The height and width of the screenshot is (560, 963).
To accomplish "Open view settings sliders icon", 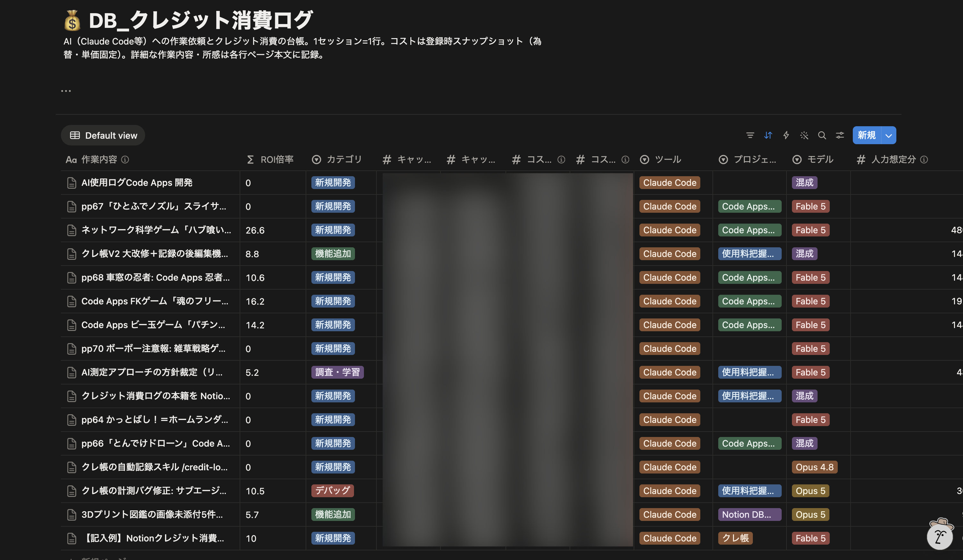I will 840,135.
